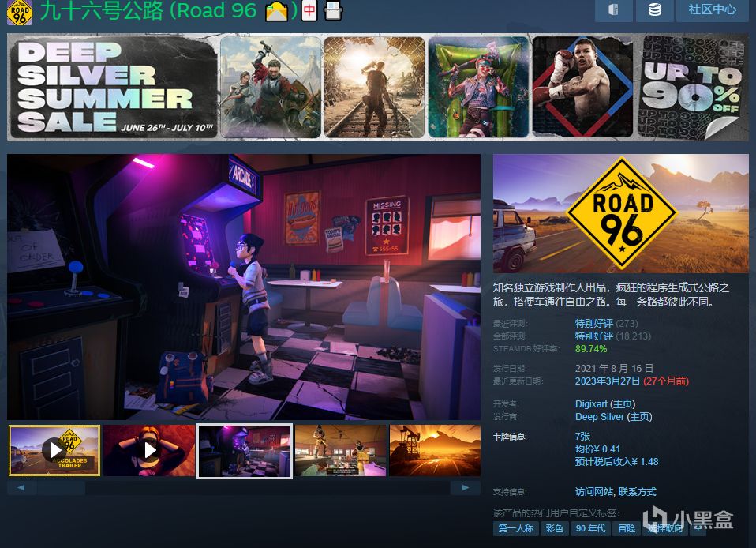Viewport: 756px width, 548px height.
Task: Select the sunset oil pump screenshot thumbnail
Action: (x=435, y=451)
